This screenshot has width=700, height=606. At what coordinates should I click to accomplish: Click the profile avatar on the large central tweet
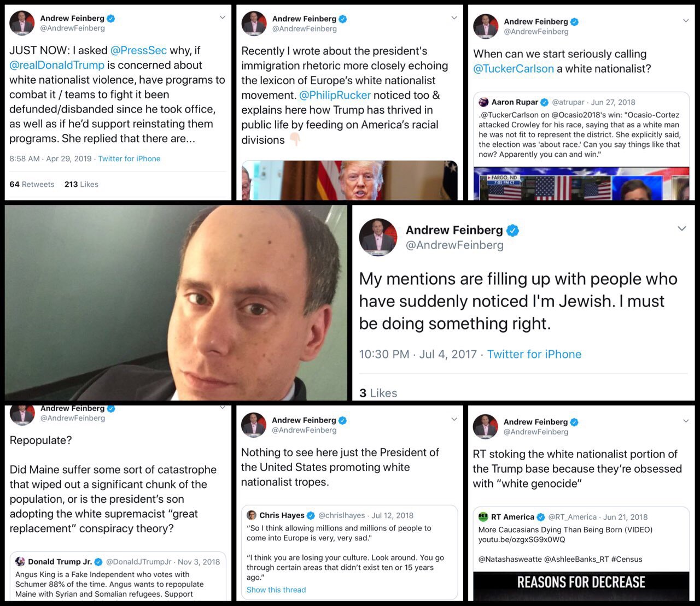(x=378, y=237)
